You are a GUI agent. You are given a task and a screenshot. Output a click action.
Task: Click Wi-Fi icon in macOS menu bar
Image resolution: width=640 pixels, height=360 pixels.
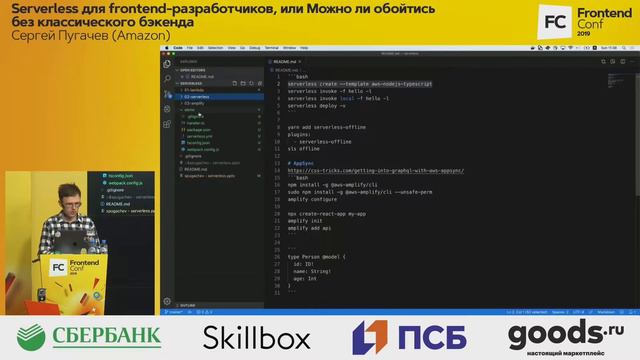[570, 48]
